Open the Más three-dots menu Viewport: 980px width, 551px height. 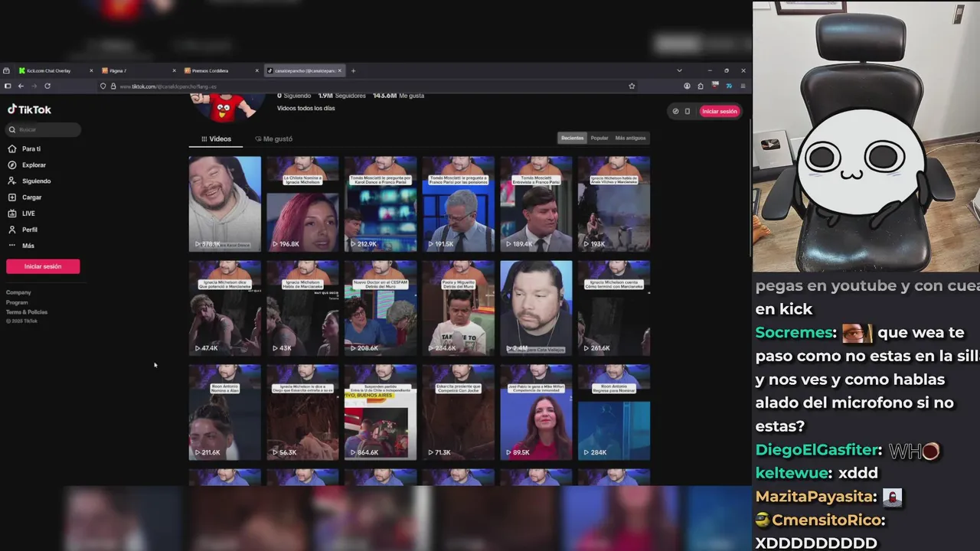click(x=11, y=245)
